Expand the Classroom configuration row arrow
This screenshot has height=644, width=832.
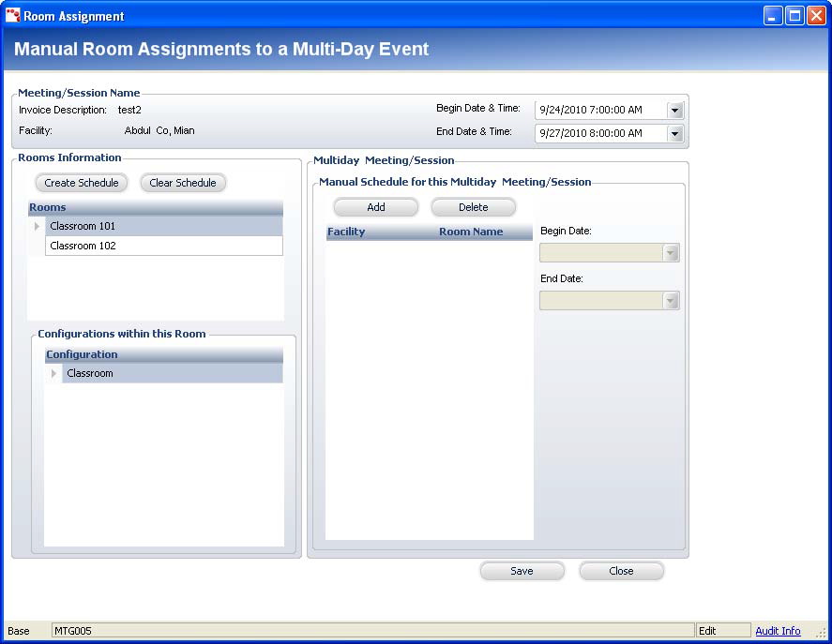pos(53,373)
